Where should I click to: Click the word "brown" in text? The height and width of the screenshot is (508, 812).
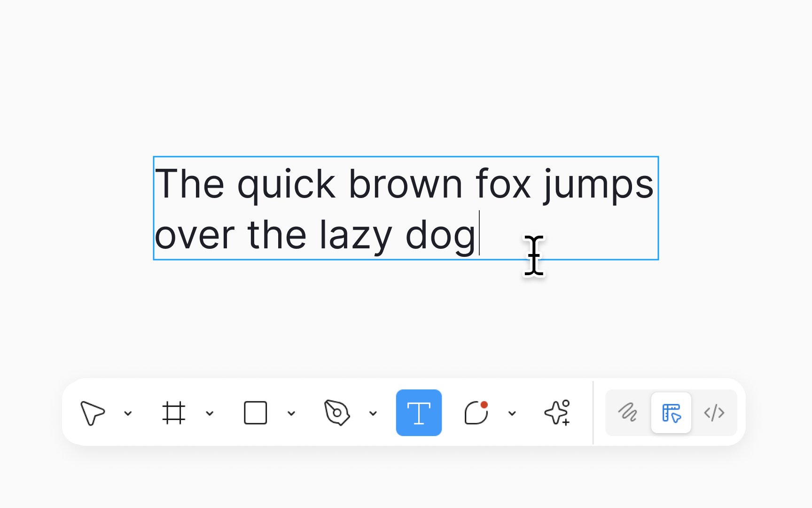(x=406, y=184)
